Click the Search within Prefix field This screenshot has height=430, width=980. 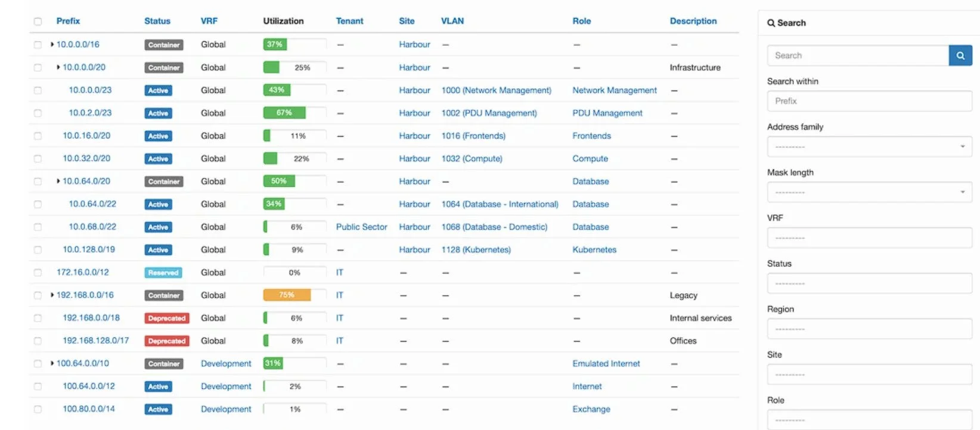pyautogui.click(x=870, y=101)
